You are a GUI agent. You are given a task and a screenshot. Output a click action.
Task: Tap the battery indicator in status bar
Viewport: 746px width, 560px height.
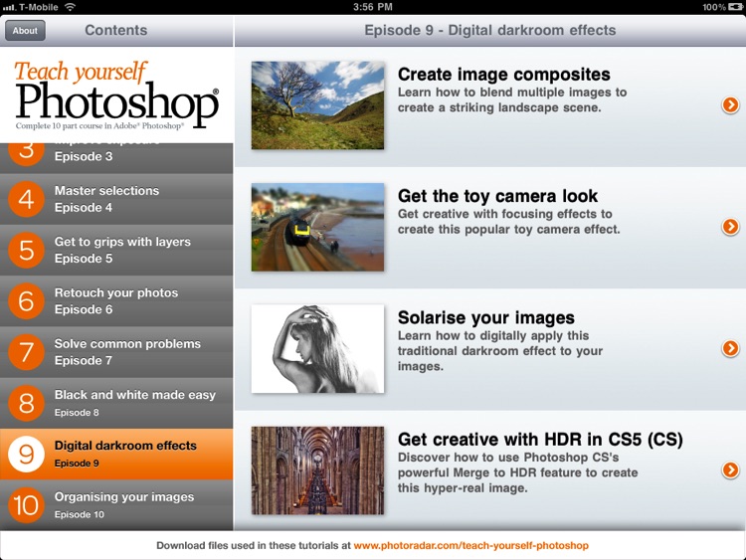(x=735, y=7)
